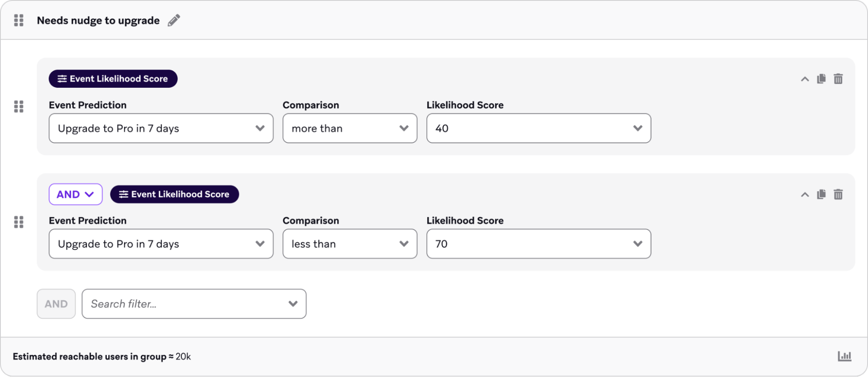Click the Event Likelihood Score pill on first rule
The height and width of the screenshot is (377, 868).
tap(112, 79)
